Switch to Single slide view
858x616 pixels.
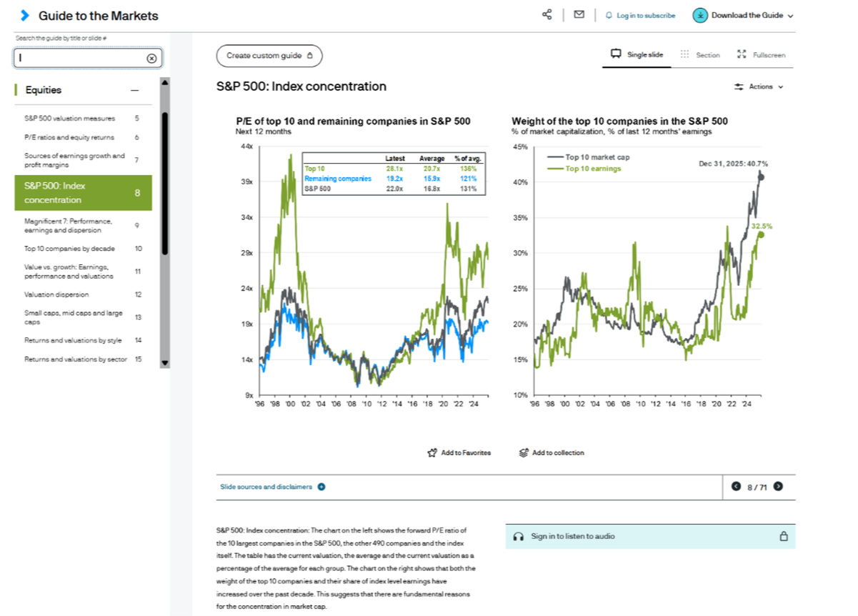tap(637, 55)
